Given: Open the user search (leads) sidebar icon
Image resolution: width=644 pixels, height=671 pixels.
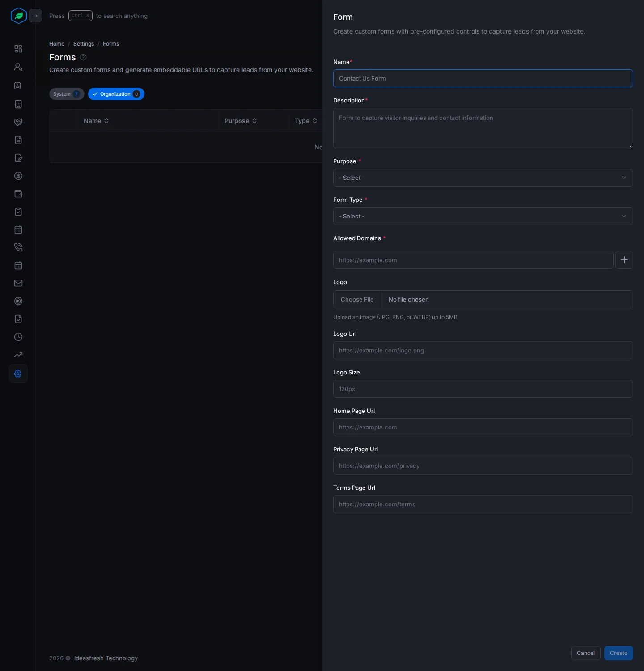Looking at the screenshot, I should pos(18,67).
